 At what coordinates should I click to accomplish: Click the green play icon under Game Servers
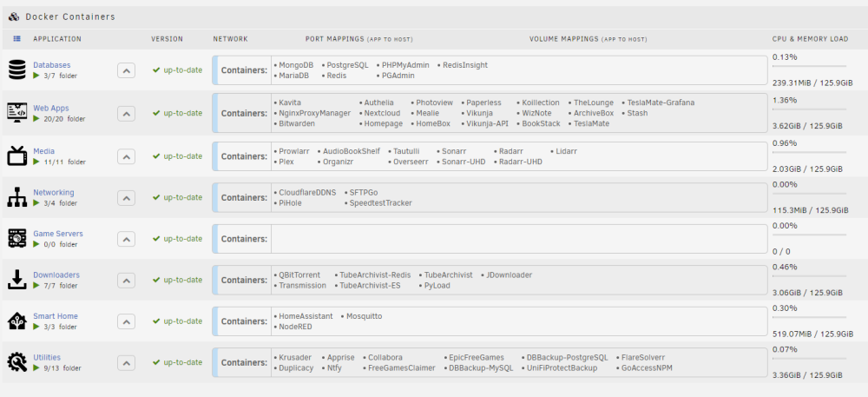click(x=36, y=244)
